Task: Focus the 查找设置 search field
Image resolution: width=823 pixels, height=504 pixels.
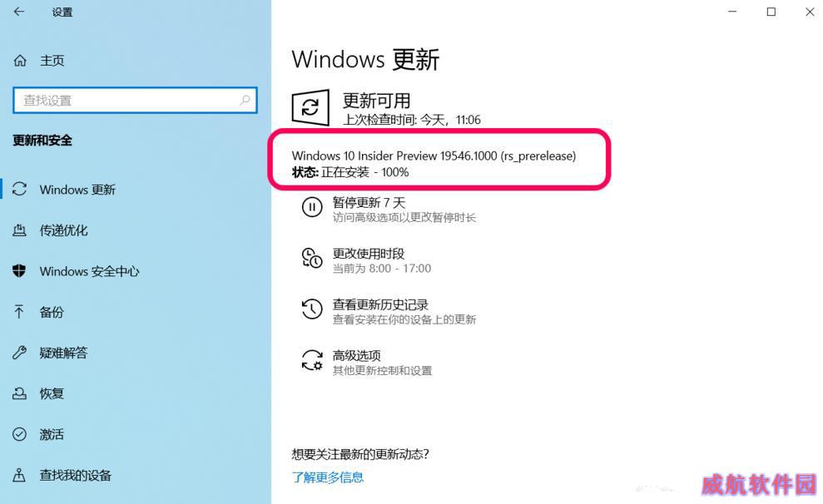Action: [135, 100]
